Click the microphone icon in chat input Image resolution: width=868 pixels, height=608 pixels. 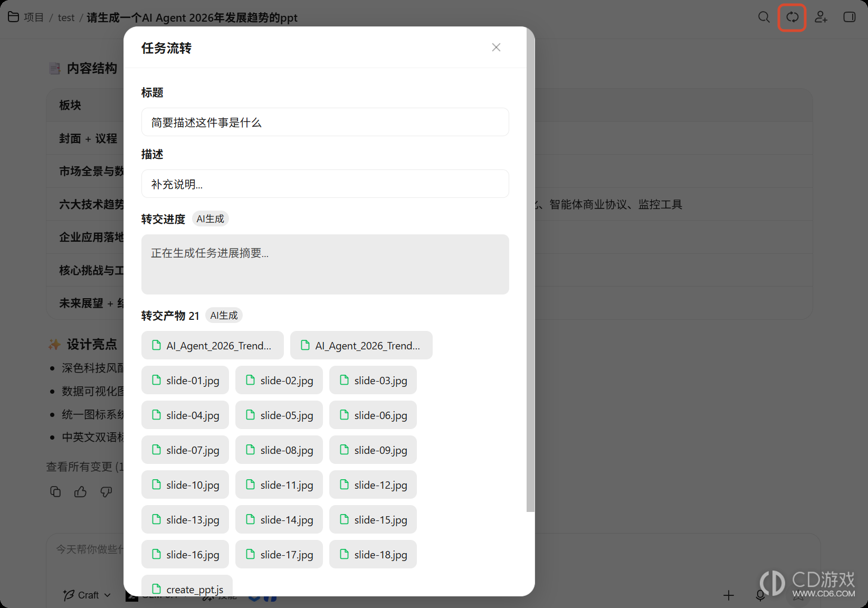pyautogui.click(x=760, y=595)
